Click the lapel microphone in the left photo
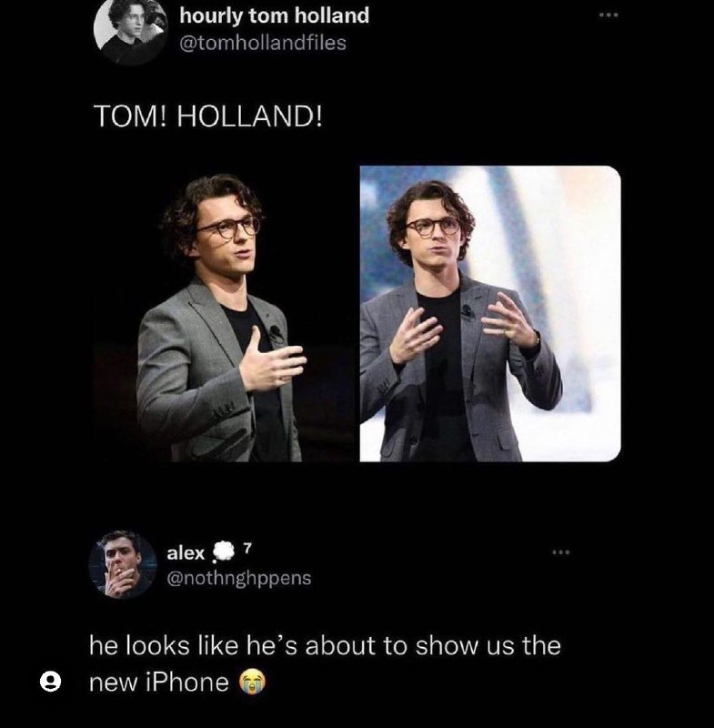The height and width of the screenshot is (728, 714). coord(273,331)
